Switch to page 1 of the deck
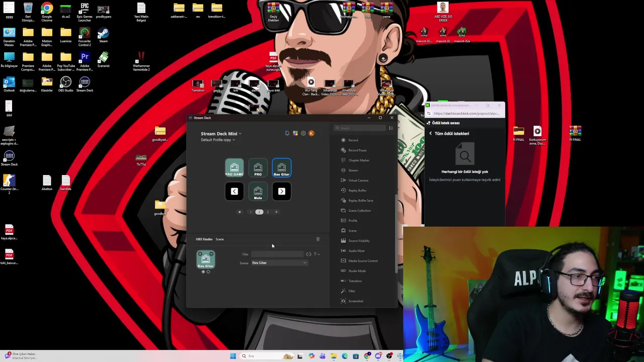The width and height of the screenshot is (644, 362). (x=251, y=212)
